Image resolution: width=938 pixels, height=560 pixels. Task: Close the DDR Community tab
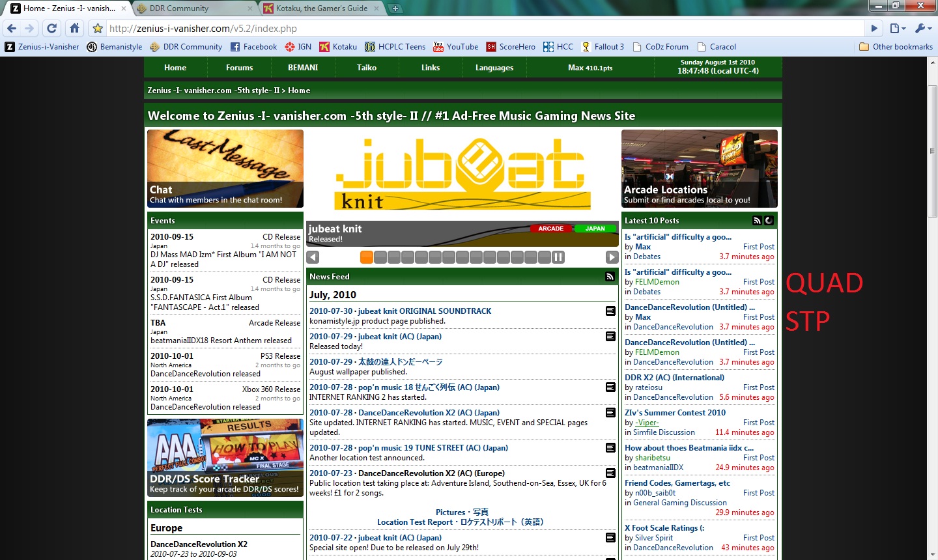pos(249,8)
